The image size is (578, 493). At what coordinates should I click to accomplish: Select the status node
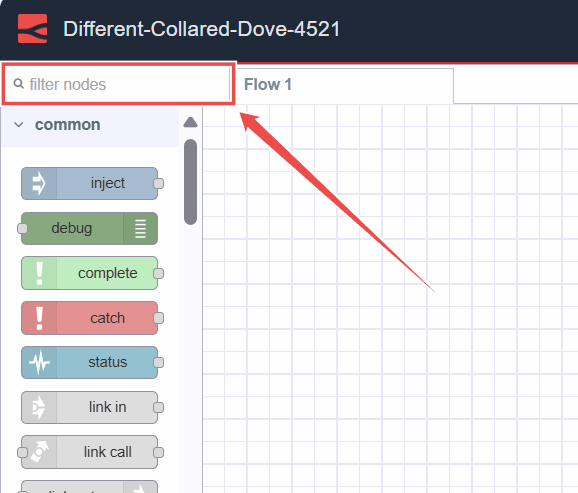[89, 362]
